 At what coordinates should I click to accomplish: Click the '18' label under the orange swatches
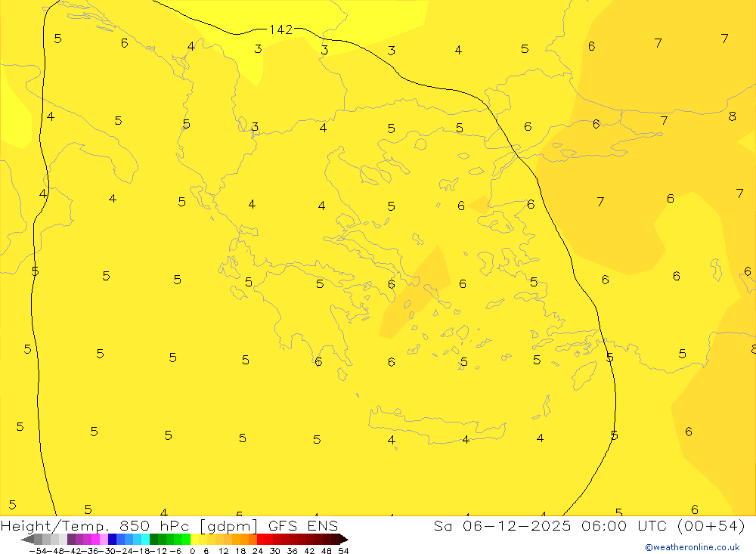point(240,551)
